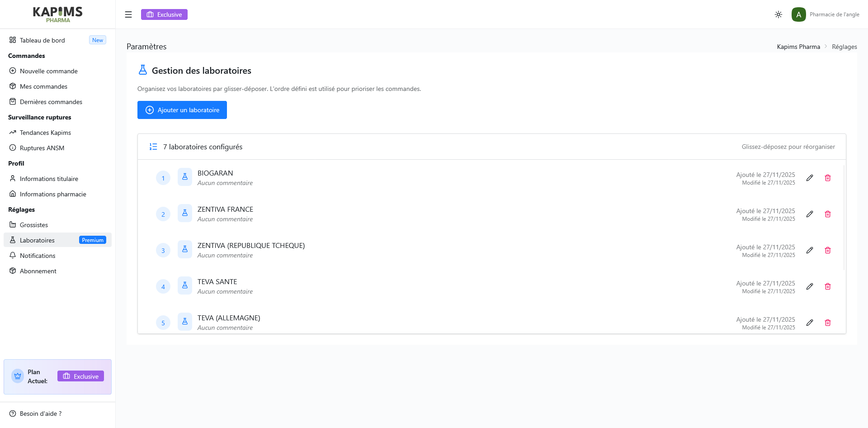Remove the BIOGARAN laboratory via trash icon
The height and width of the screenshot is (428, 868).
click(x=828, y=178)
